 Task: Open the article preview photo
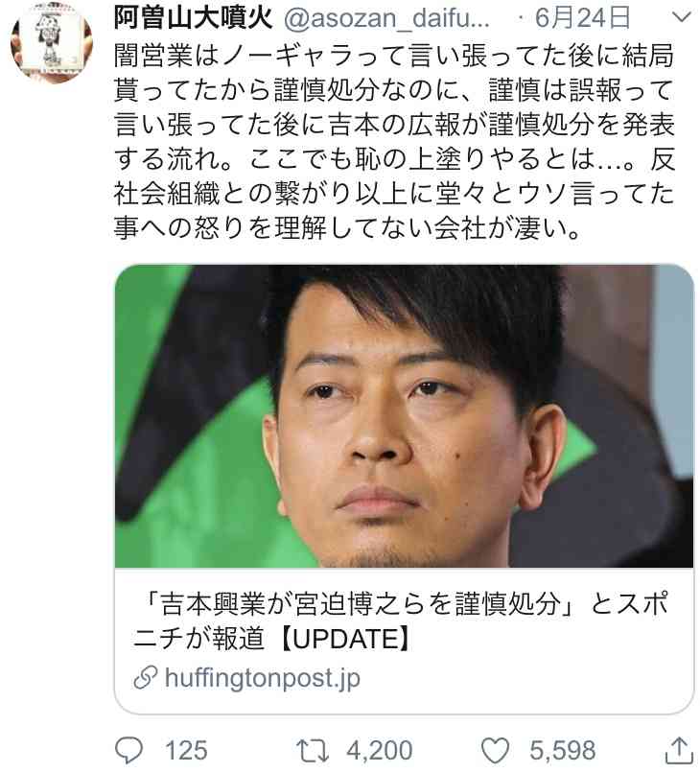coord(404,416)
